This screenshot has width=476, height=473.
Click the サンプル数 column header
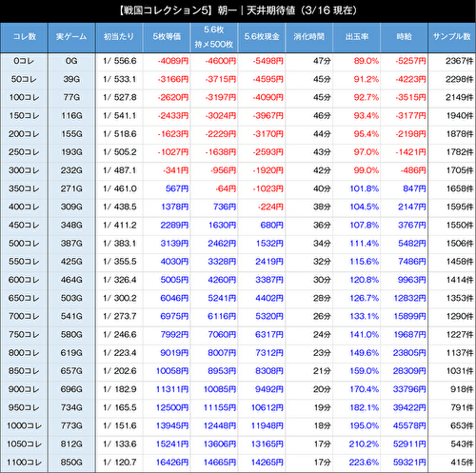[x=452, y=37]
